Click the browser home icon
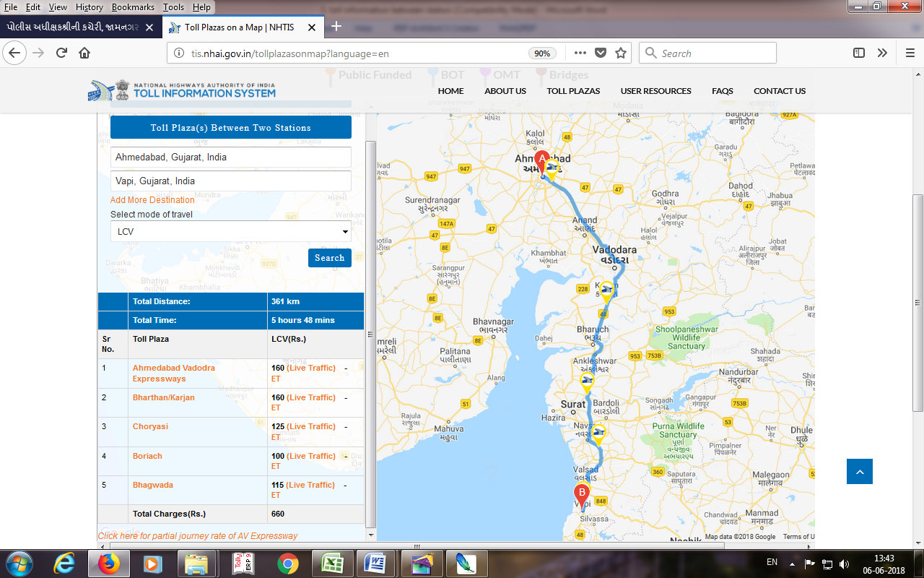The width and height of the screenshot is (924, 578). tap(84, 53)
